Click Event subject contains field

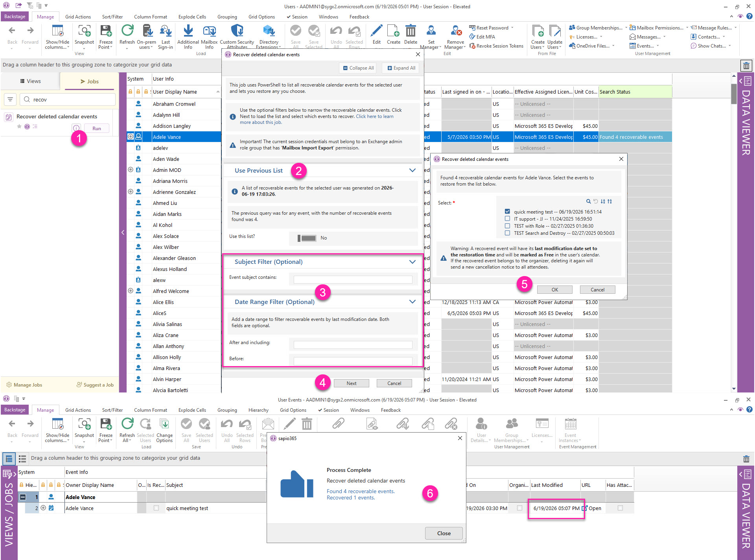pyautogui.click(x=353, y=280)
